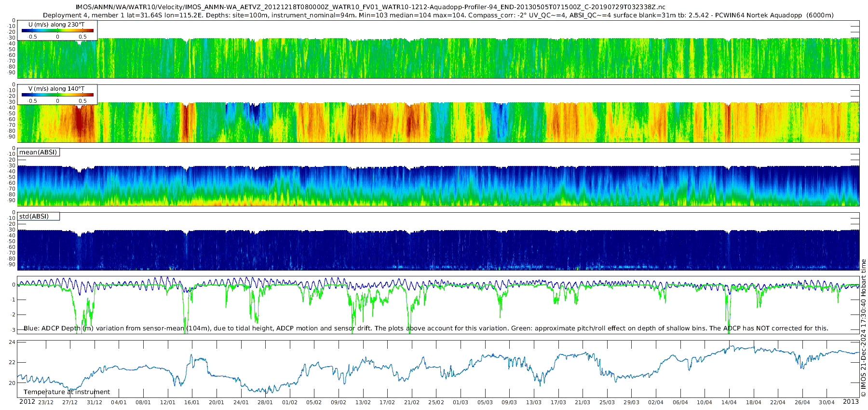Image resolution: width=868 pixels, height=410 pixels.
Task: Click the 21/02 date tick label
Action: [412, 403]
